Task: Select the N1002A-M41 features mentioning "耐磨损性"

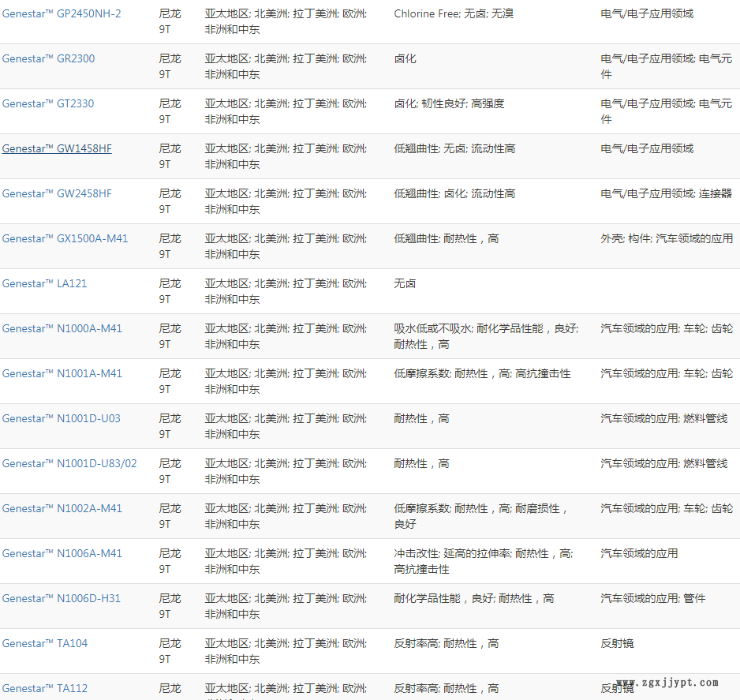Action: (x=481, y=516)
